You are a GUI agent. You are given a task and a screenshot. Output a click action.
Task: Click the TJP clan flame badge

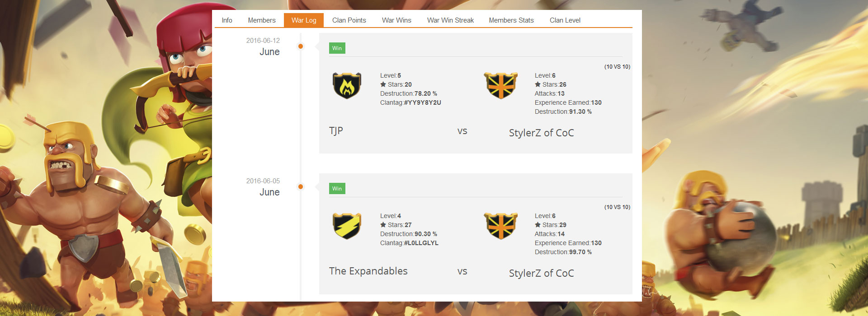tap(347, 86)
